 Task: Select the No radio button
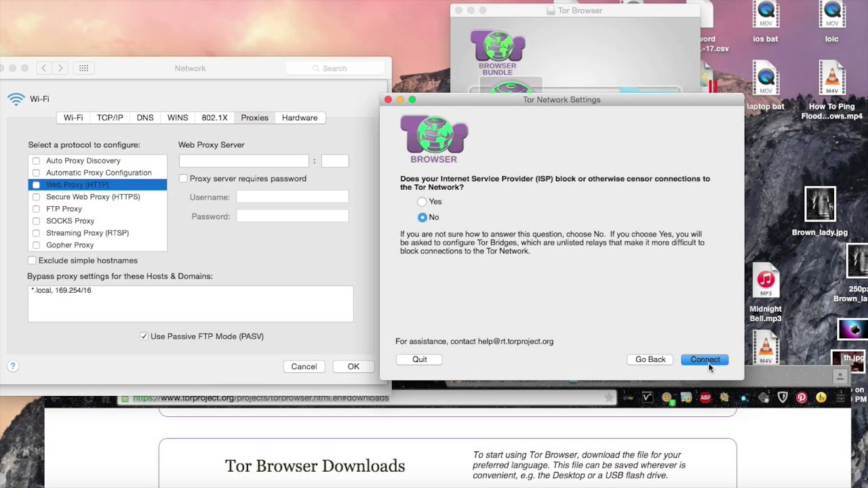422,218
